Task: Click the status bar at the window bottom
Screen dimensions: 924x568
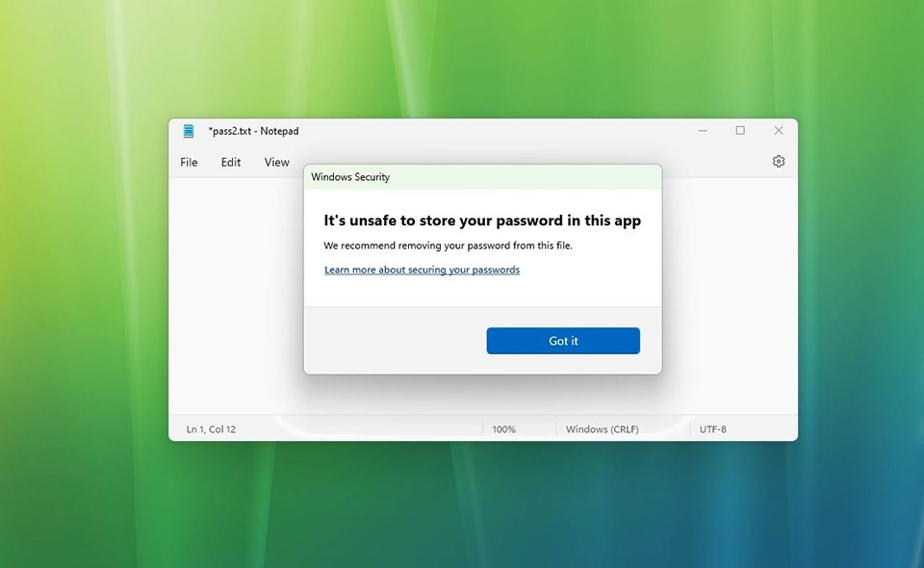Action: click(385, 428)
